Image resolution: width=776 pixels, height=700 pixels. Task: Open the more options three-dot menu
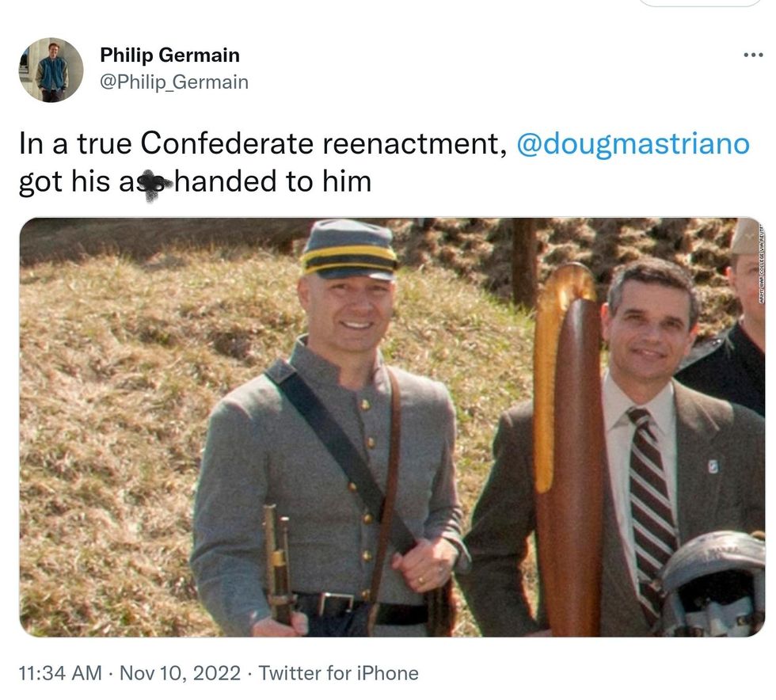pos(752,55)
